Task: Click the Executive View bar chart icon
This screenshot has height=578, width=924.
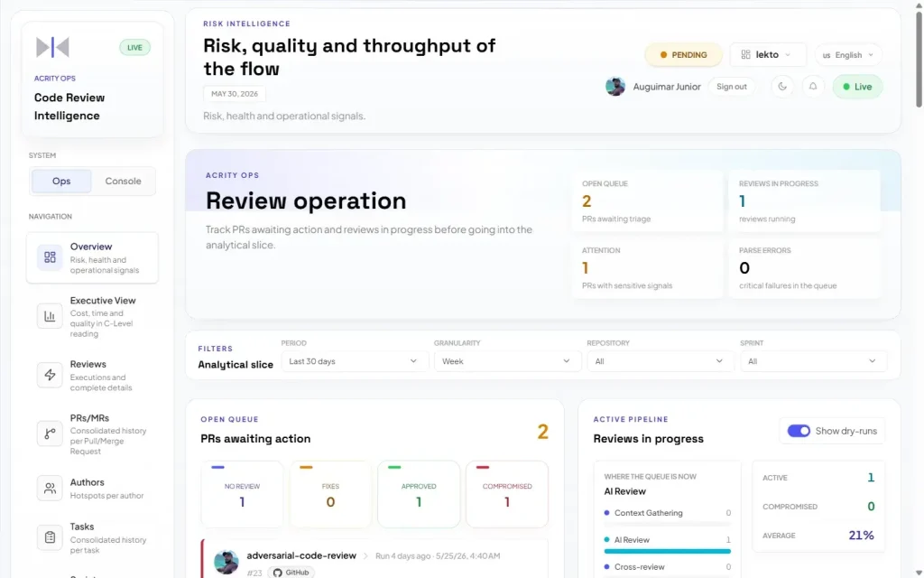Action: pos(50,316)
